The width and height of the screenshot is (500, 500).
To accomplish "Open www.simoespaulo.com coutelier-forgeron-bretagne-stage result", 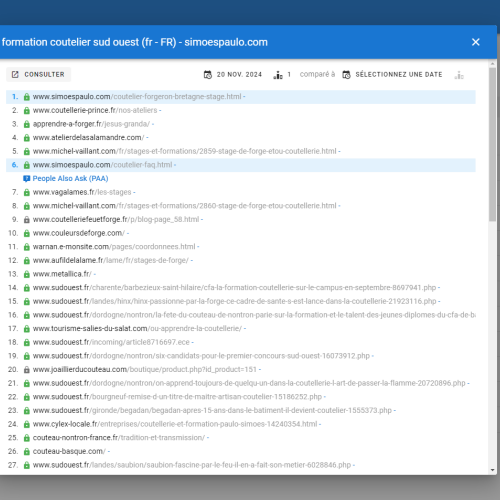I will 137,97.
